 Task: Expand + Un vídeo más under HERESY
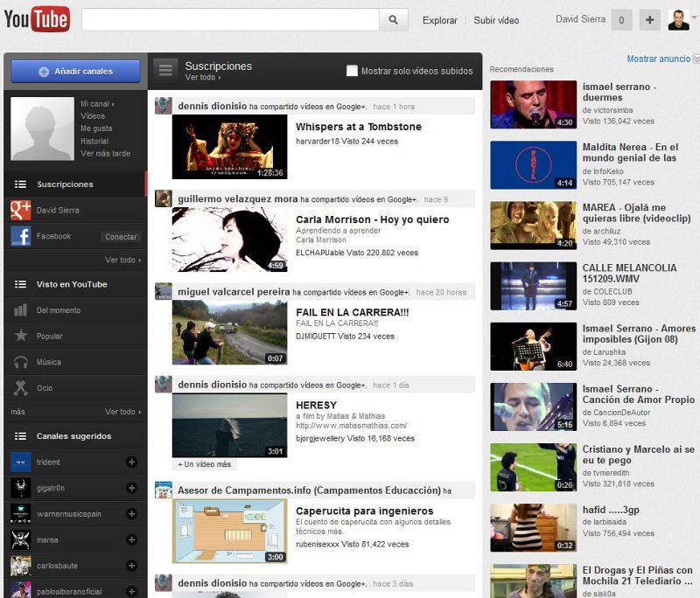tap(205, 464)
